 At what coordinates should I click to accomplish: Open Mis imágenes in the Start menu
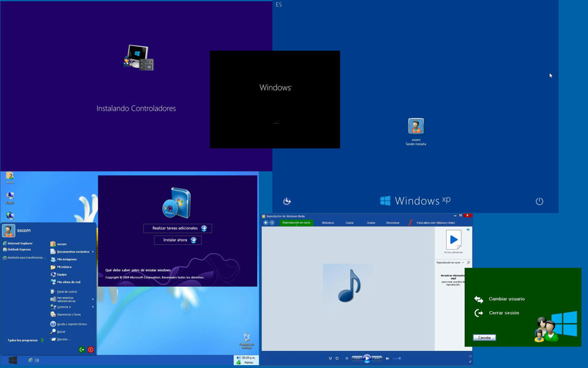click(x=64, y=259)
